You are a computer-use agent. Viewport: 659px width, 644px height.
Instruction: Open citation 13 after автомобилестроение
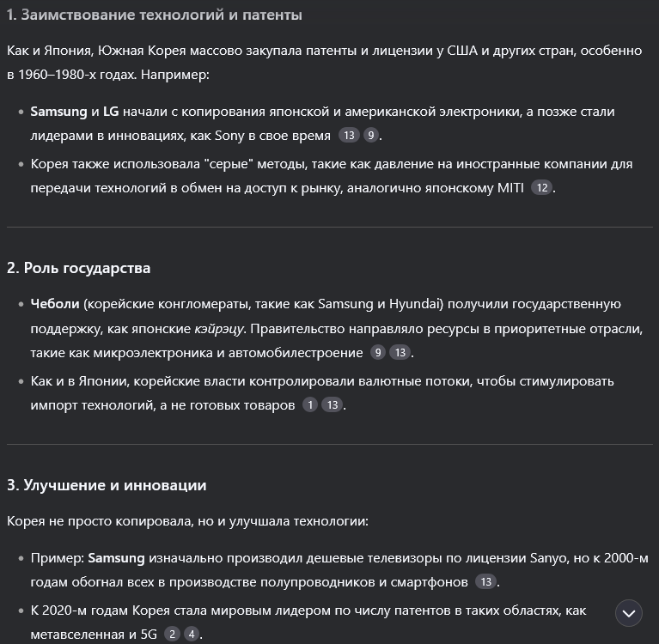[x=400, y=352]
